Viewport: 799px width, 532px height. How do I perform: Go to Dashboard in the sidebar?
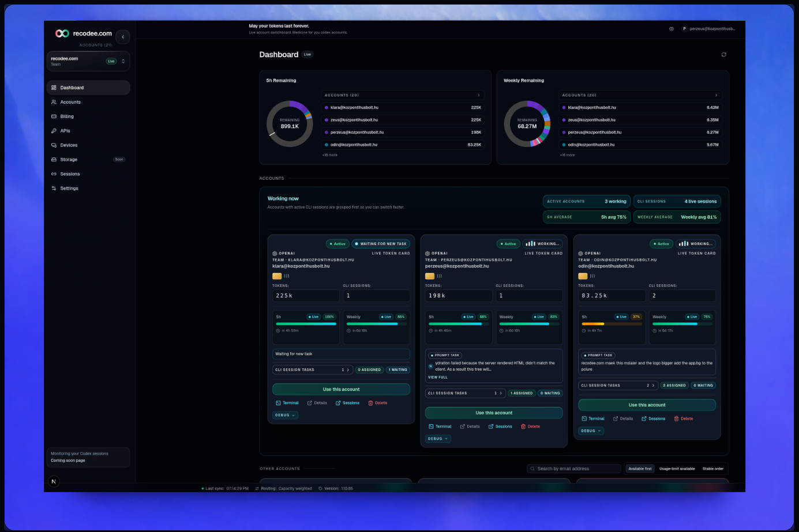[x=88, y=88]
